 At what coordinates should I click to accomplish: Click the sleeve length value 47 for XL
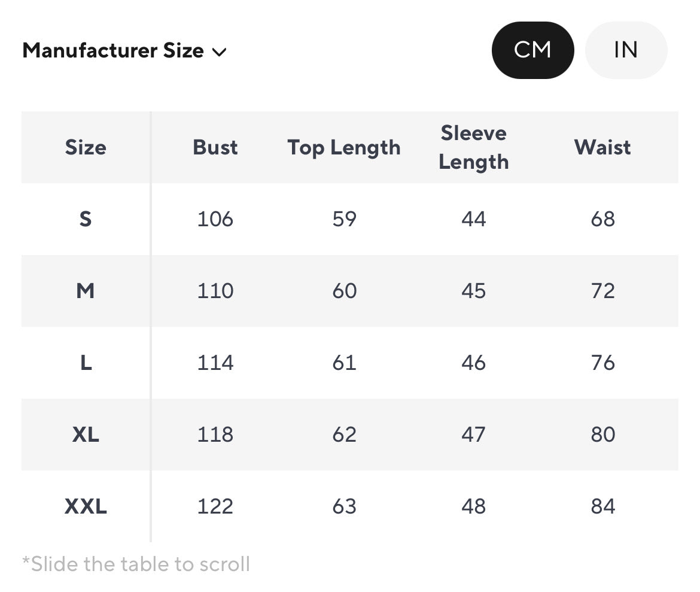473,435
